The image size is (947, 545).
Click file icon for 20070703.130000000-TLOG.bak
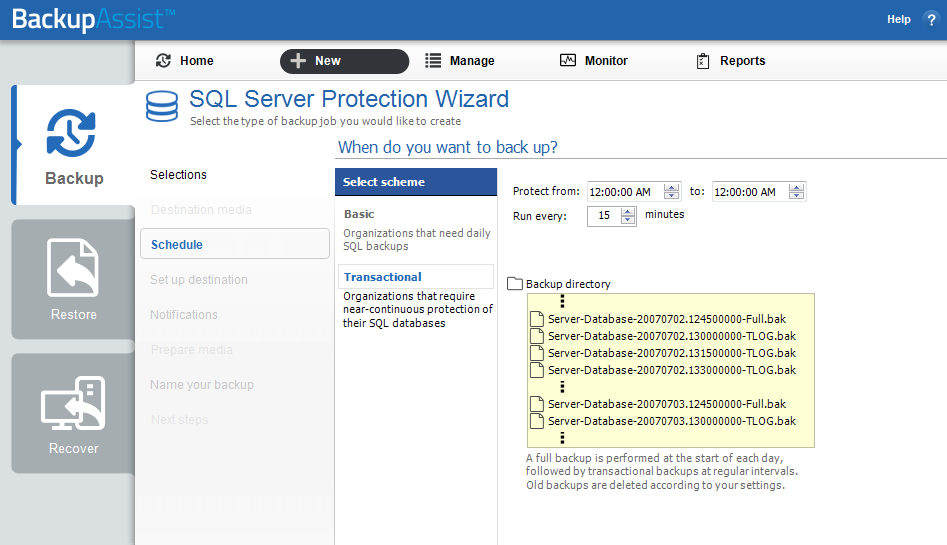coord(537,421)
